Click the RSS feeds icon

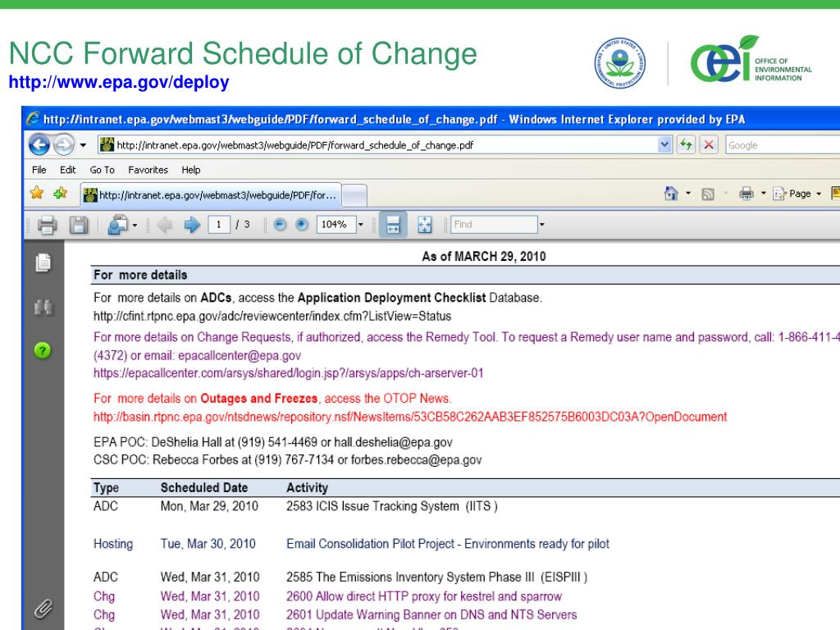tap(708, 194)
